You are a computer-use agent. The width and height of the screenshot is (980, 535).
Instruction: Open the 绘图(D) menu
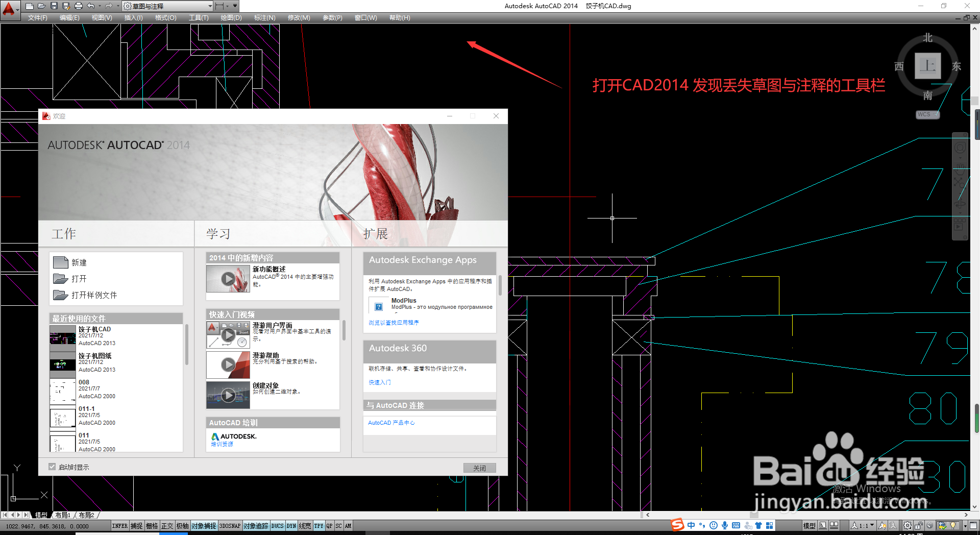click(231, 17)
